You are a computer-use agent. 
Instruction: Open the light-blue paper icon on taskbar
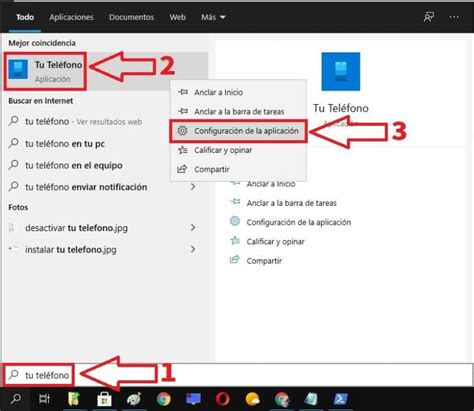311,399
